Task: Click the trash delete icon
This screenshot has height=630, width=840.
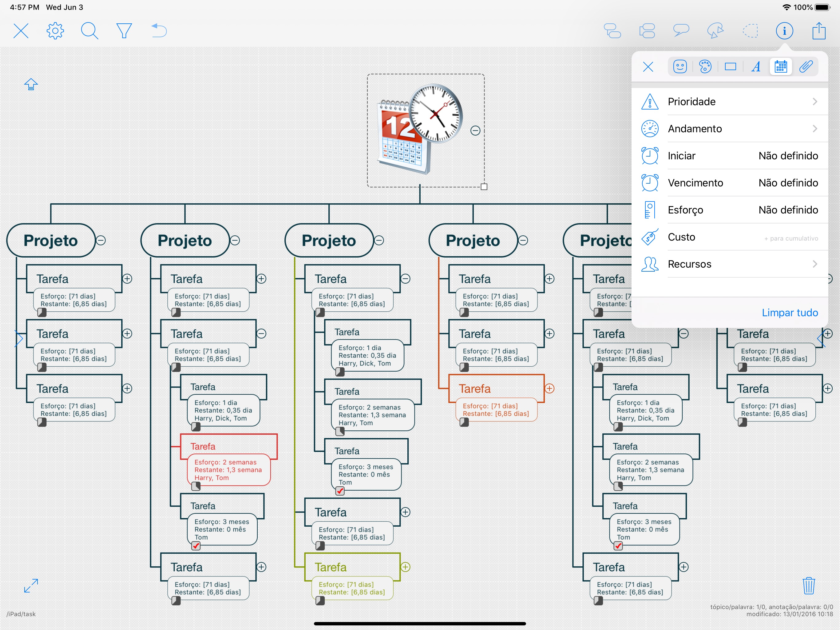Action: [808, 585]
